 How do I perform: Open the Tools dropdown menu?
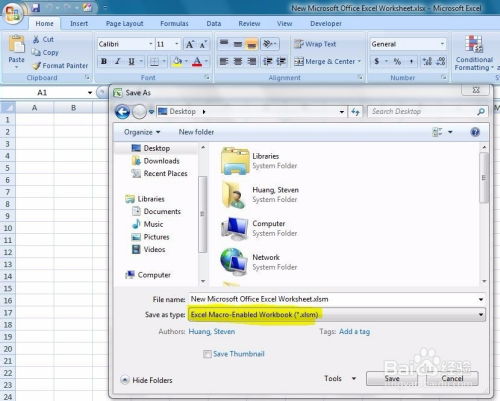coord(340,379)
